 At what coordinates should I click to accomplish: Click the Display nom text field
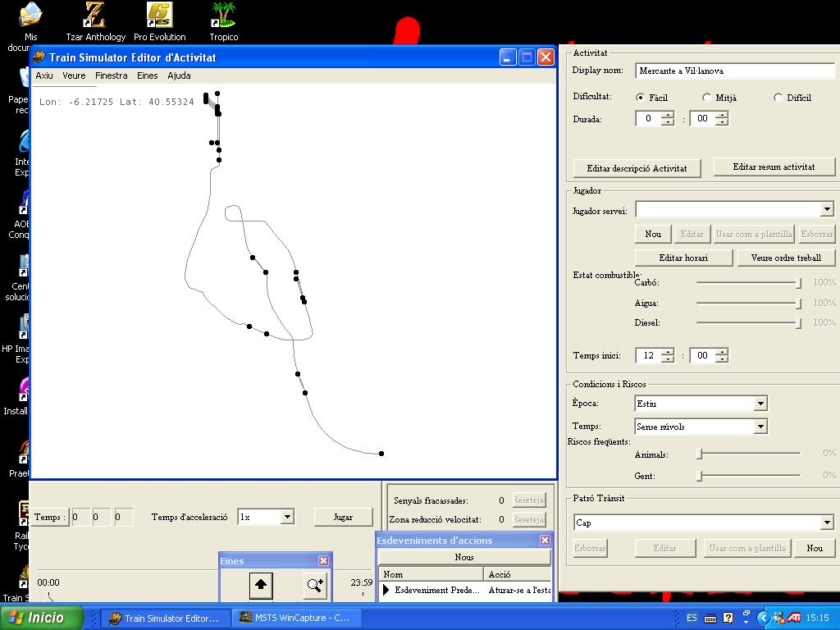[735, 71]
